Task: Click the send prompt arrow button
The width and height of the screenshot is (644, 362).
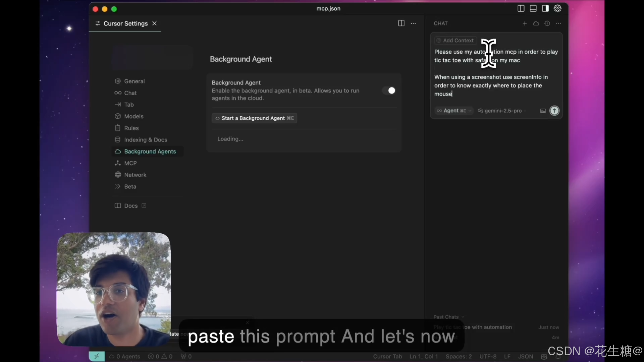Action: click(554, 111)
